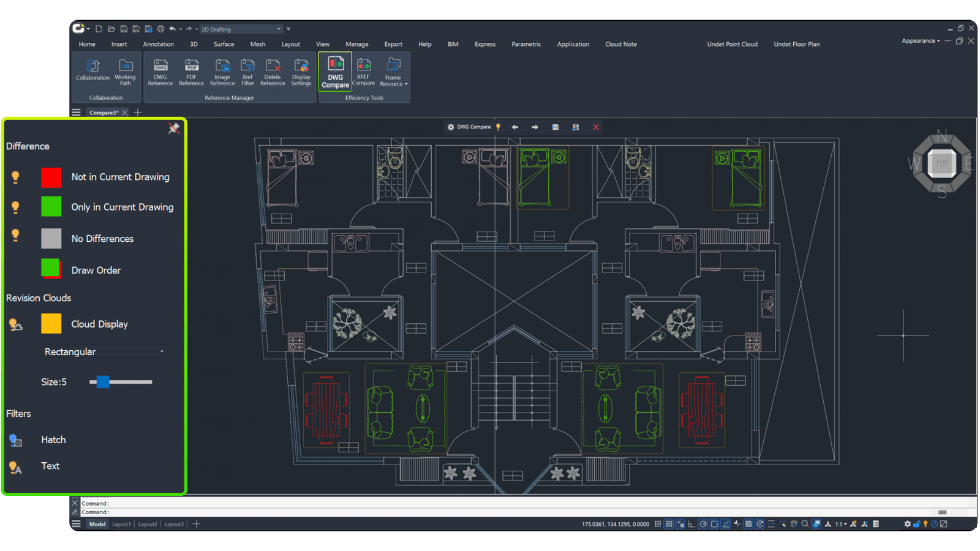This screenshot has width=980, height=551.
Task: Expand the Rectangular cloud shape dropdown
Action: click(104, 351)
